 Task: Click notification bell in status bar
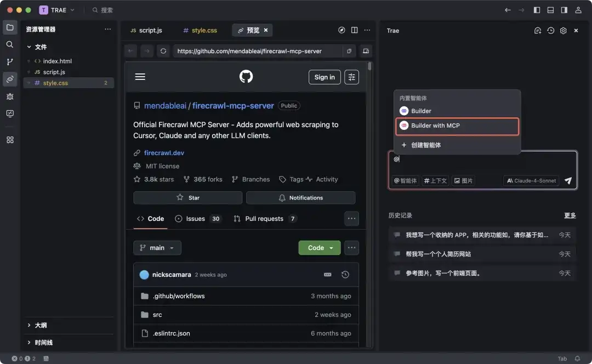(x=577, y=359)
